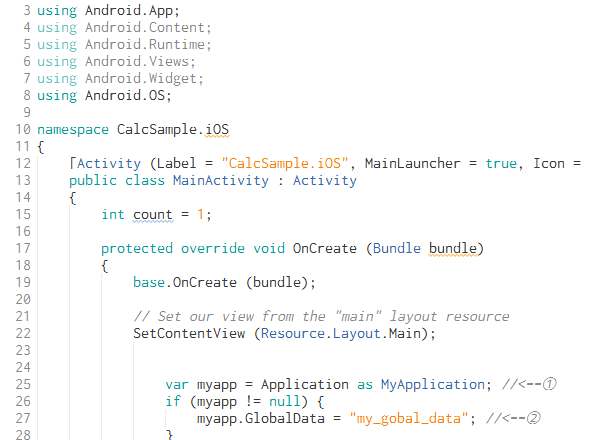Click the MainActivity class name
590x440 pixels.
(x=221, y=180)
